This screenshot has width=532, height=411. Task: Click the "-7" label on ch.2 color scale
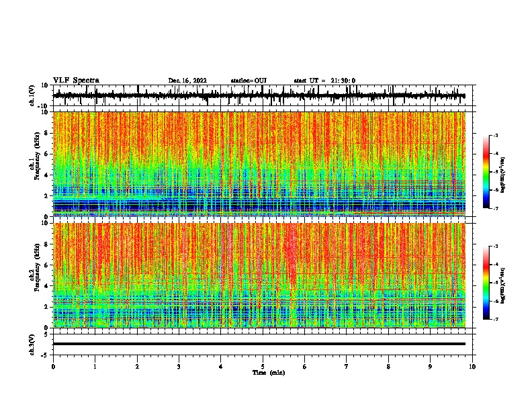pos(495,319)
